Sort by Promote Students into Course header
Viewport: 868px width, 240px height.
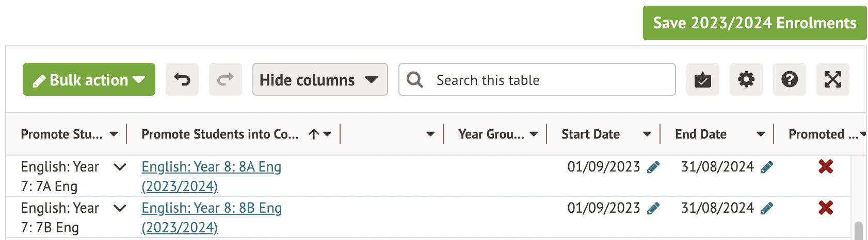[x=220, y=134]
